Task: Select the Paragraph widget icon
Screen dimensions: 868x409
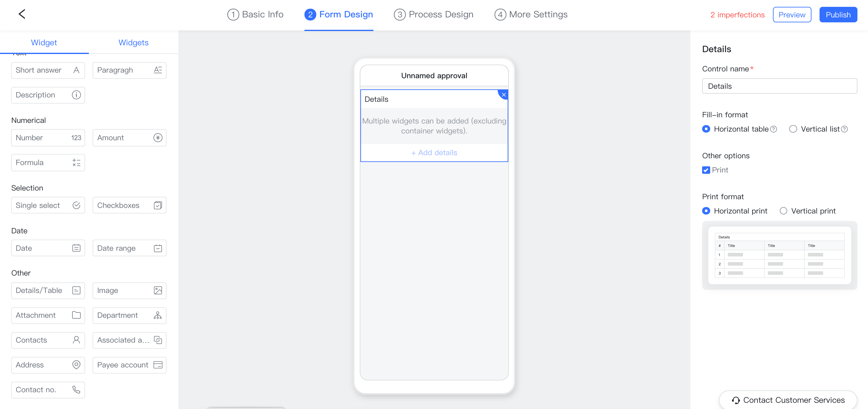Action: (x=158, y=70)
